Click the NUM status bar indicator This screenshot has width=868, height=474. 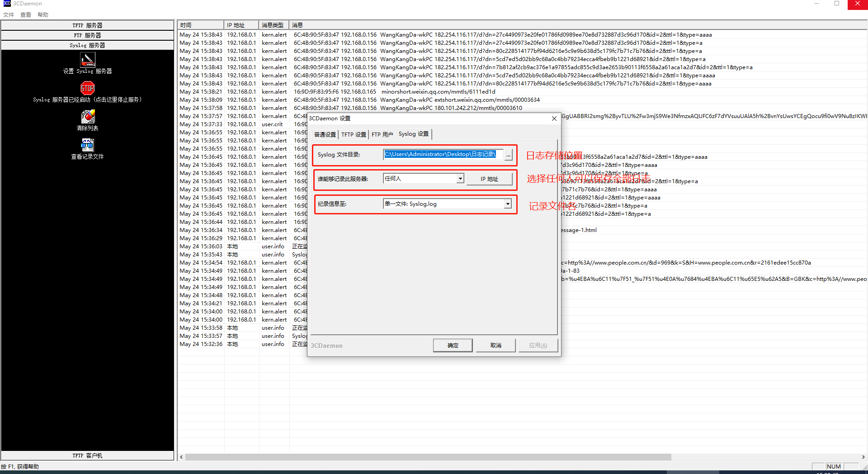click(x=834, y=466)
